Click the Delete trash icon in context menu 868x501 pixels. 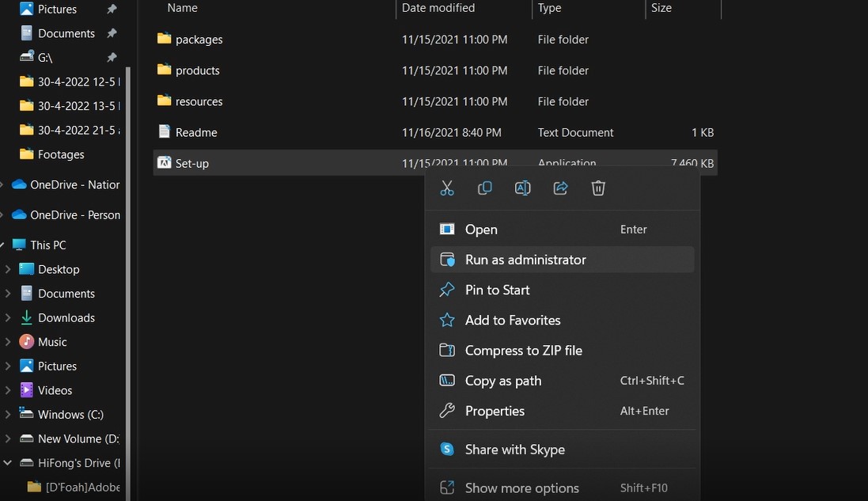coord(598,188)
